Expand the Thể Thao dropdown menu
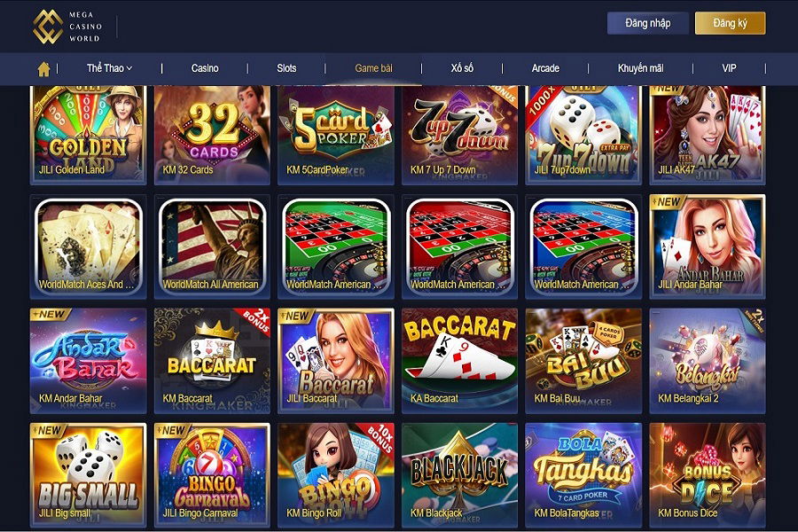Image resolution: width=798 pixels, height=532 pixels. pyautogui.click(x=109, y=68)
